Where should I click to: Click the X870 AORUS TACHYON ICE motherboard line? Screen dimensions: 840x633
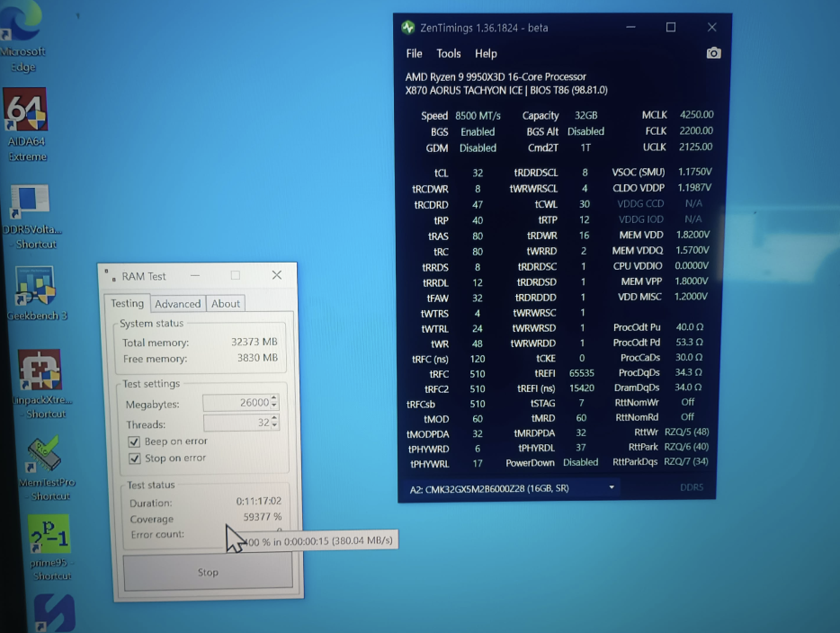coord(506,90)
